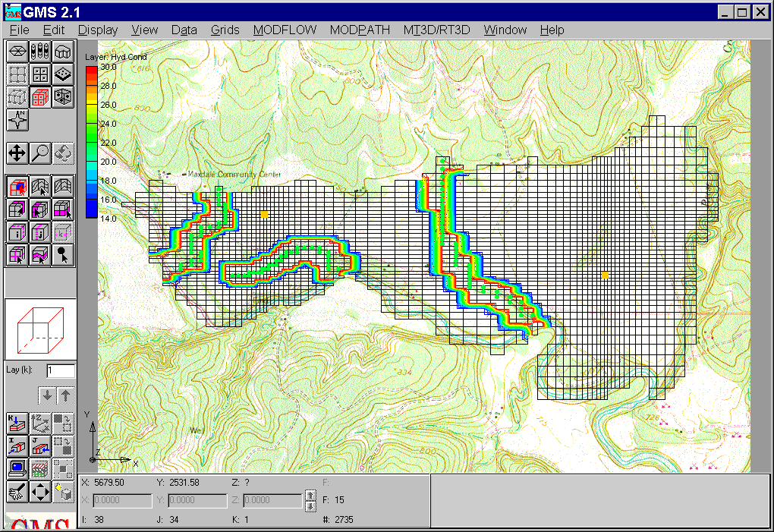Switch to the TIN module icon
The image size is (774, 532).
point(17,52)
